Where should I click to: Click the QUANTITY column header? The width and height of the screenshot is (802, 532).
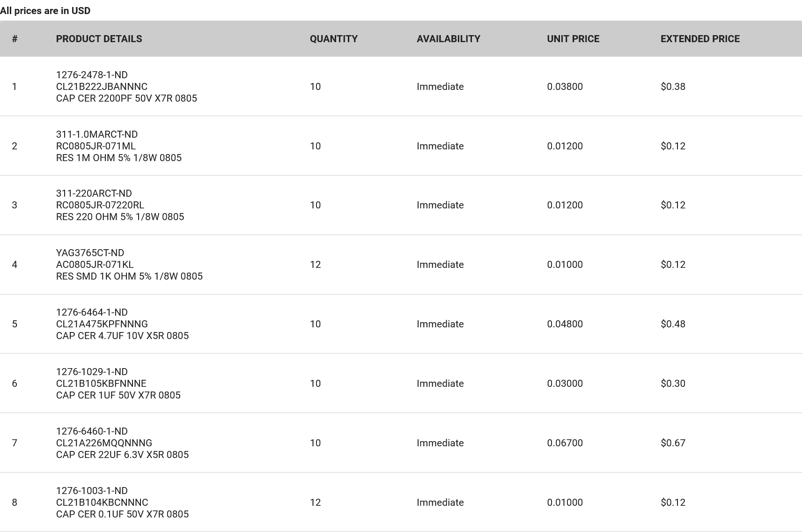[x=333, y=39]
